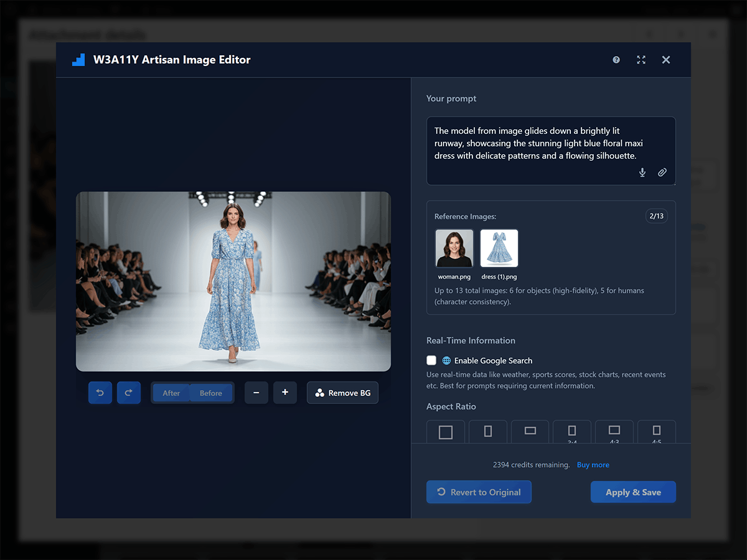Image resolution: width=747 pixels, height=560 pixels.
Task: Click the W3A11Y logo icon
Action: click(x=77, y=59)
